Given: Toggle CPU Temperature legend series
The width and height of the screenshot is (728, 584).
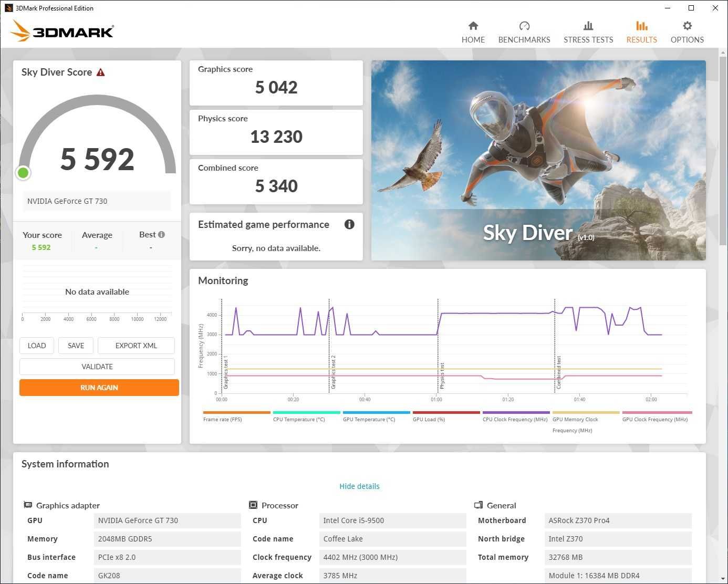Looking at the screenshot, I should pyautogui.click(x=299, y=420).
